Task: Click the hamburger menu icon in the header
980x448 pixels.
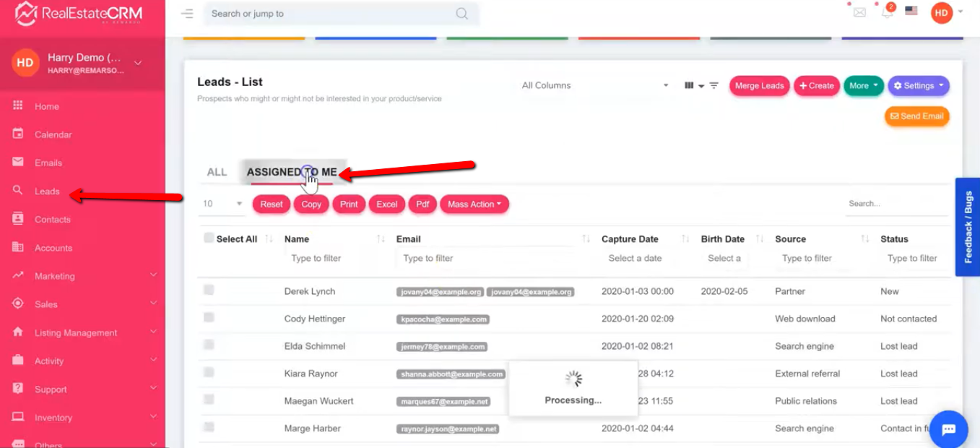Action: point(187,14)
